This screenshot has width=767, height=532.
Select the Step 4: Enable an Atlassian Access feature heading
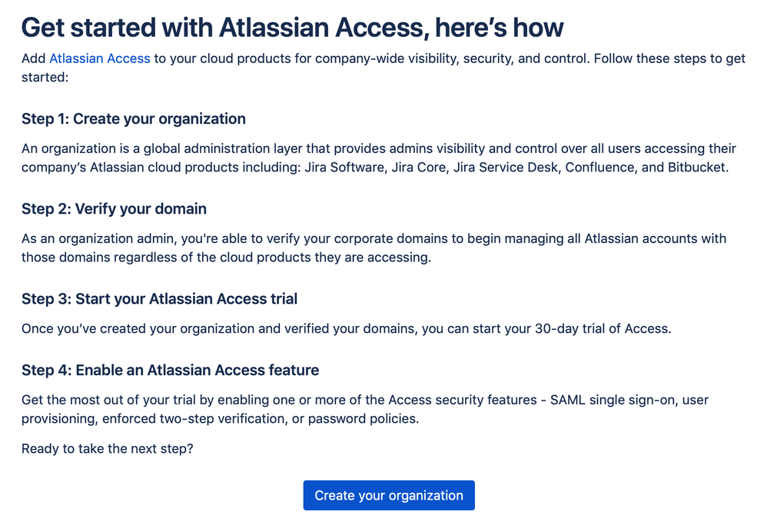[x=170, y=370]
